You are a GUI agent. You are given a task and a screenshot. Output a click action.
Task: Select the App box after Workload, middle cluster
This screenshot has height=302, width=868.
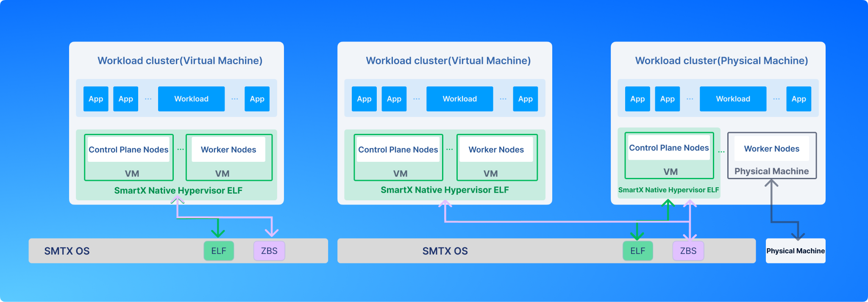[525, 99]
